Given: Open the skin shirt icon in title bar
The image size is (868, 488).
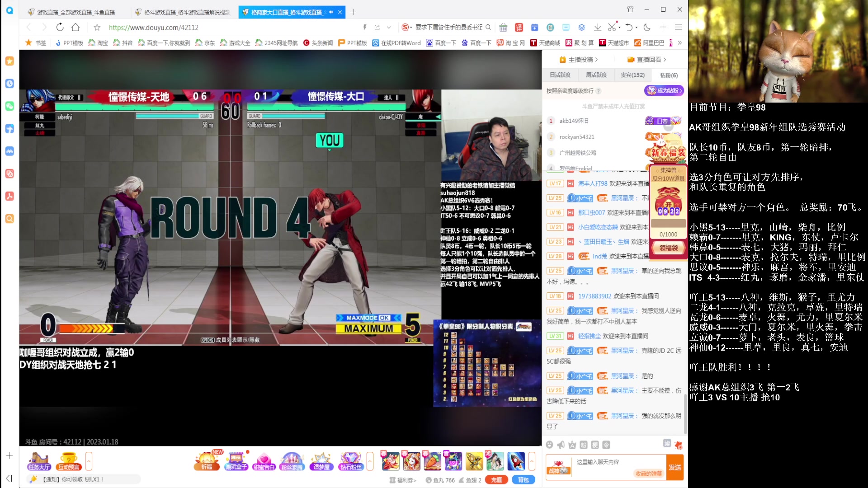Looking at the screenshot, I should [x=630, y=9].
